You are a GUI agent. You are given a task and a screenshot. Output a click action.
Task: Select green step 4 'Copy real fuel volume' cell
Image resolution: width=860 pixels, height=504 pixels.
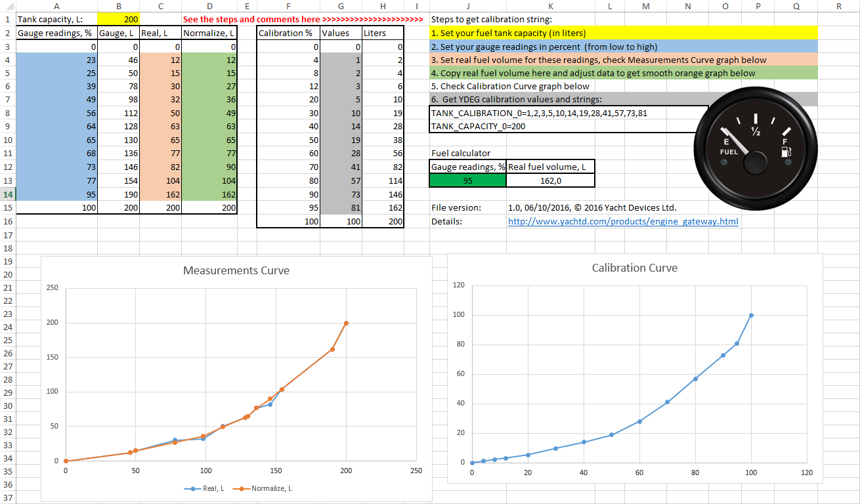pos(624,73)
